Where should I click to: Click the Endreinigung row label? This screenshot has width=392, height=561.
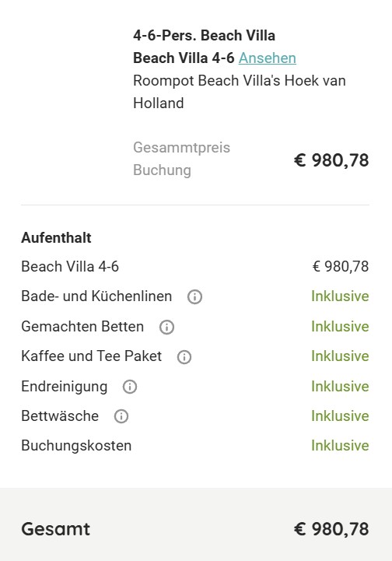click(x=65, y=387)
